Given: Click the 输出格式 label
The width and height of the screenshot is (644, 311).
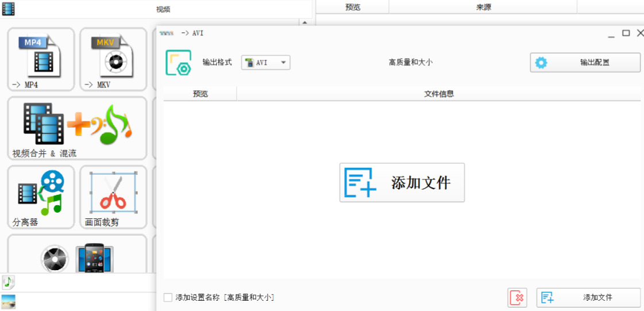Looking at the screenshot, I should (x=217, y=63).
